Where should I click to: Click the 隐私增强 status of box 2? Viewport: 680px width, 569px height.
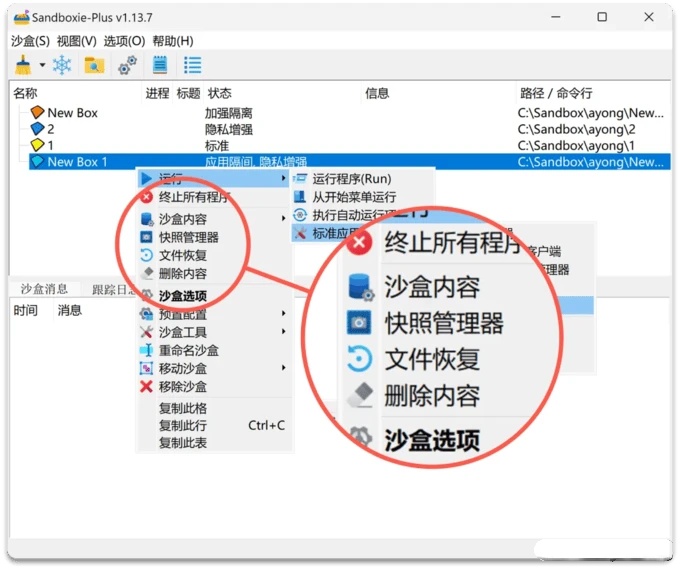pyautogui.click(x=229, y=129)
